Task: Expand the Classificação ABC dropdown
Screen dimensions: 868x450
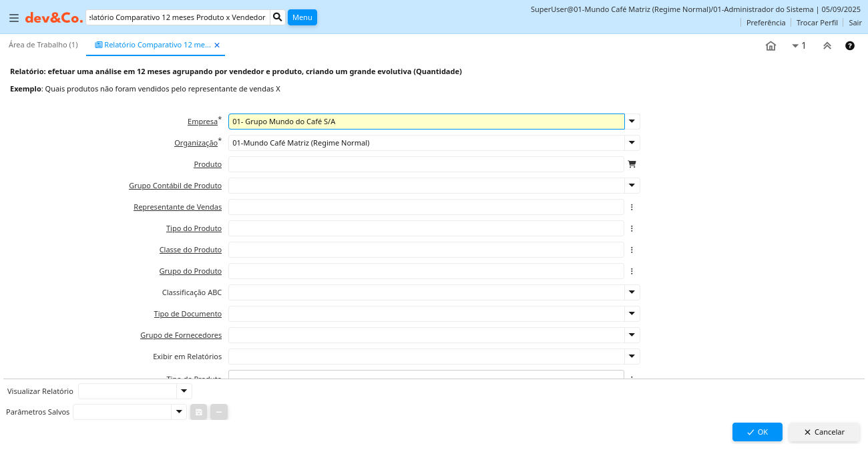Action: pyautogui.click(x=632, y=292)
